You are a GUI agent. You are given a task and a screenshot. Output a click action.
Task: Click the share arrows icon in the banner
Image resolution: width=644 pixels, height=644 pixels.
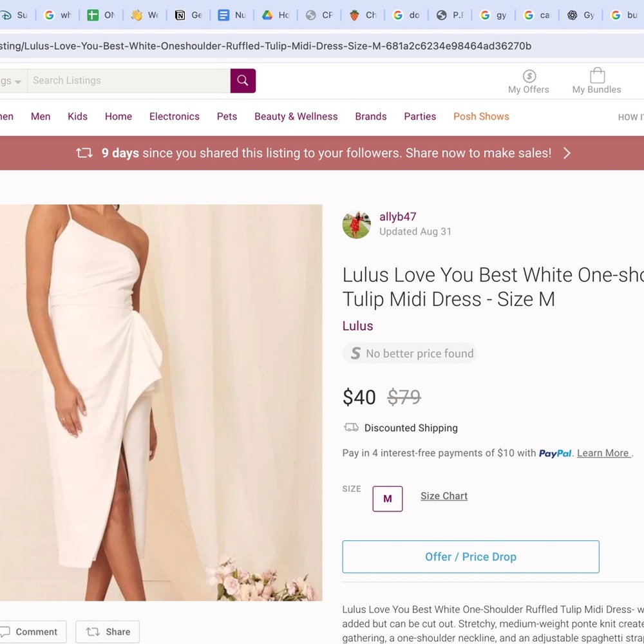84,153
